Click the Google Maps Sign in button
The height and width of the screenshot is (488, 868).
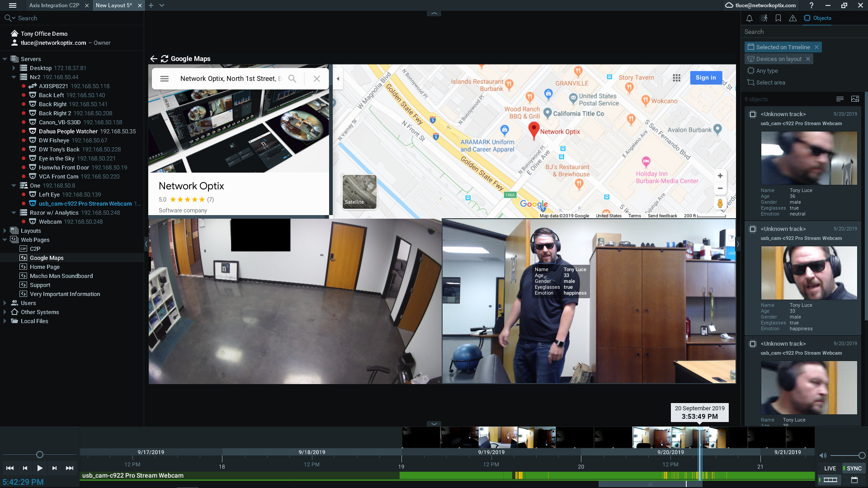point(706,78)
